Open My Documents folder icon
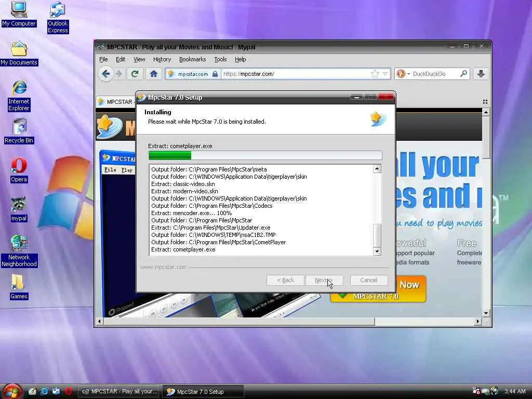The width and height of the screenshot is (532, 399). point(19,54)
